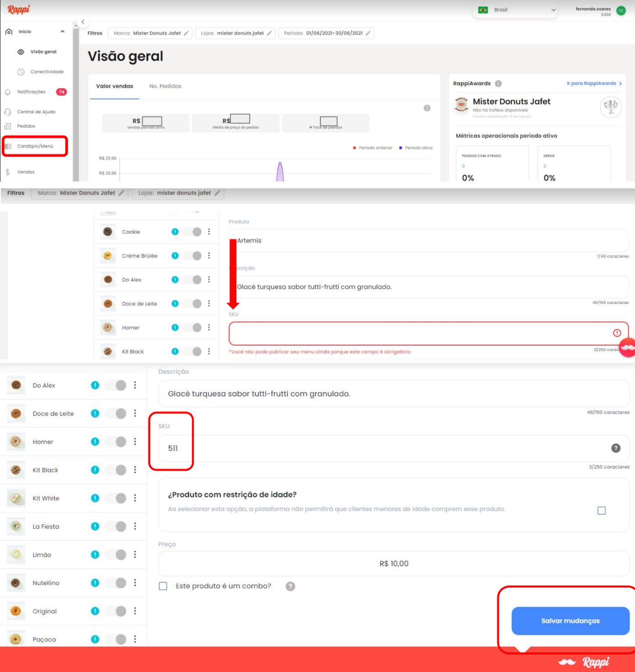
Task: Switch to the Valor vendas tab
Action: click(115, 86)
